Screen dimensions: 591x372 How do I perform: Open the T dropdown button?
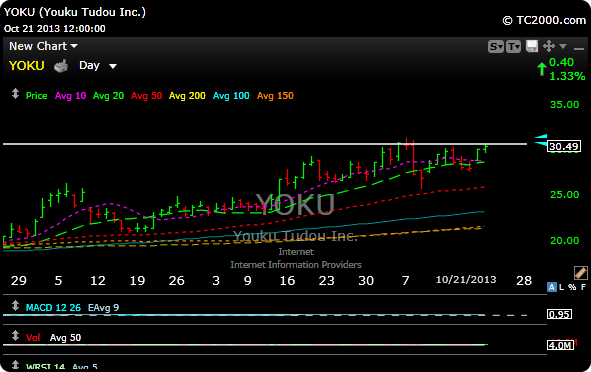pyautogui.click(x=513, y=47)
